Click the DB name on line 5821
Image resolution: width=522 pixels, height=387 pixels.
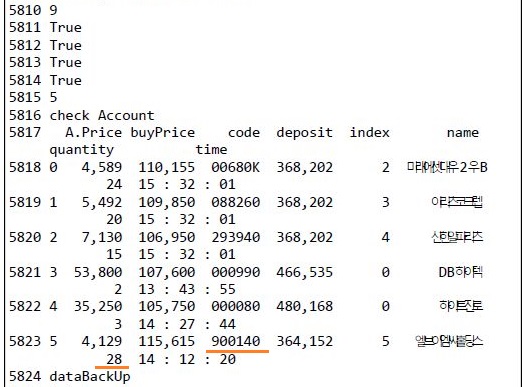461,272
